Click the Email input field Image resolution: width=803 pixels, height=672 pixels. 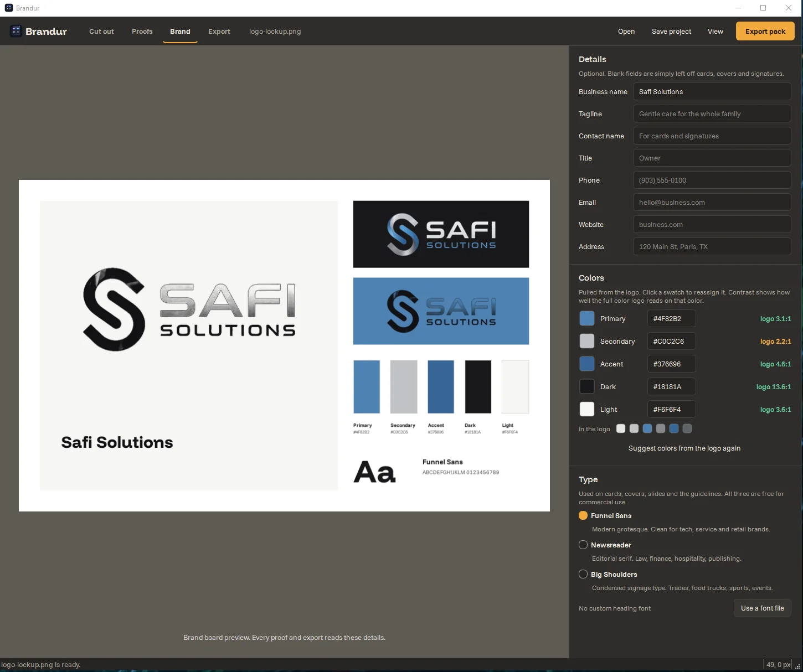(712, 203)
